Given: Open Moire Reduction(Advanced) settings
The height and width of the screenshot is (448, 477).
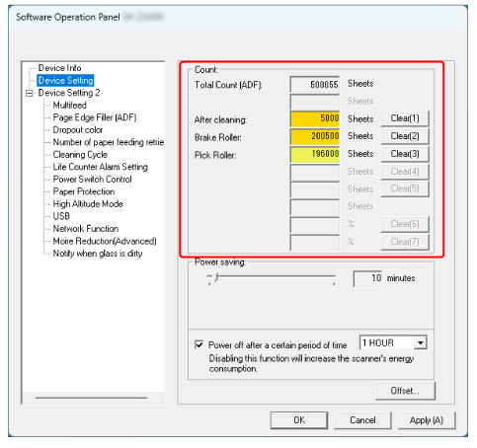Looking at the screenshot, I should coord(105,241).
